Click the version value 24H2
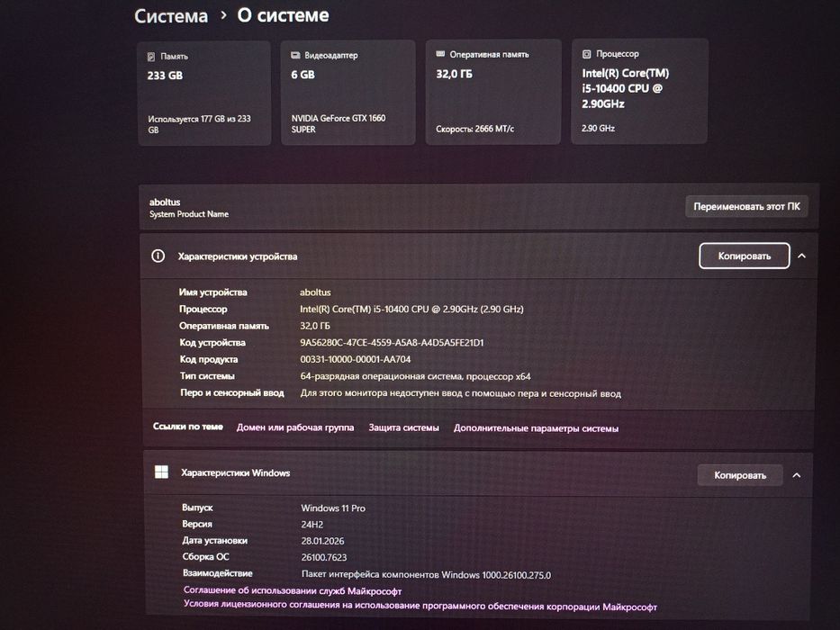Image resolution: width=840 pixels, height=630 pixels. pos(312,525)
